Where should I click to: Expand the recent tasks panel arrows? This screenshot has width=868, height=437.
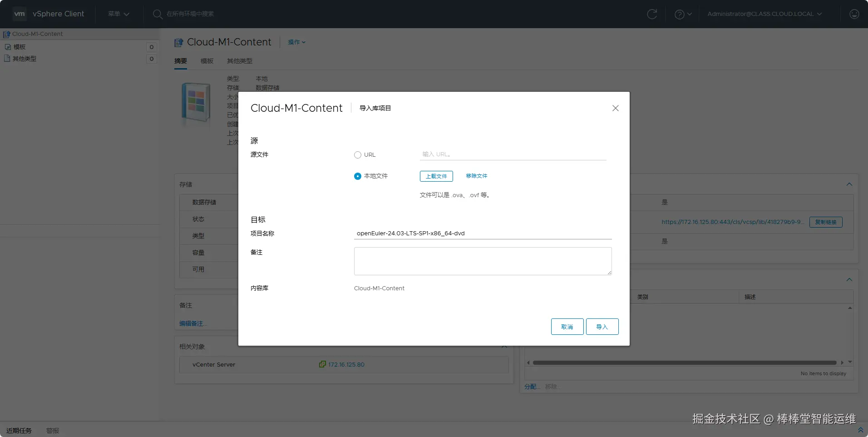[x=860, y=430]
